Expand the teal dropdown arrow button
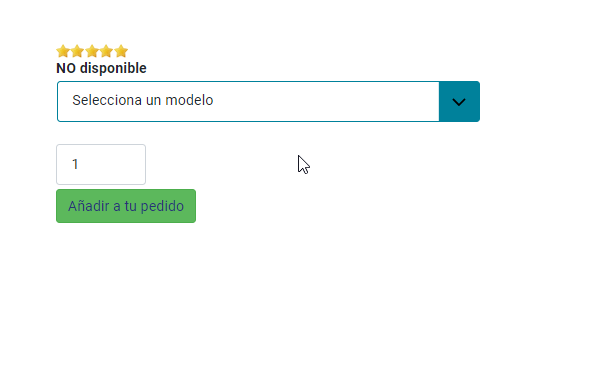The image size is (609, 380). pos(459,101)
